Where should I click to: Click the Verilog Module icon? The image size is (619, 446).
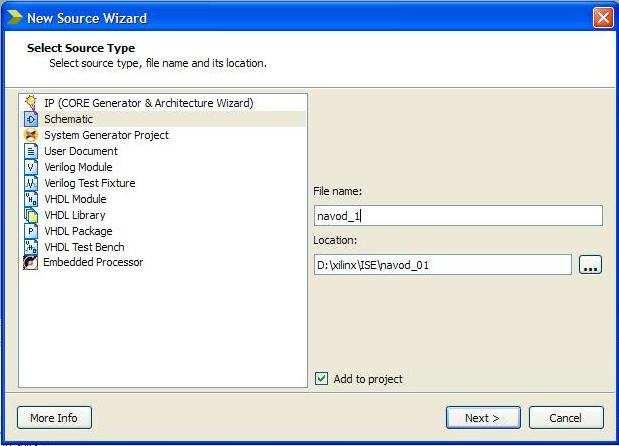31,167
